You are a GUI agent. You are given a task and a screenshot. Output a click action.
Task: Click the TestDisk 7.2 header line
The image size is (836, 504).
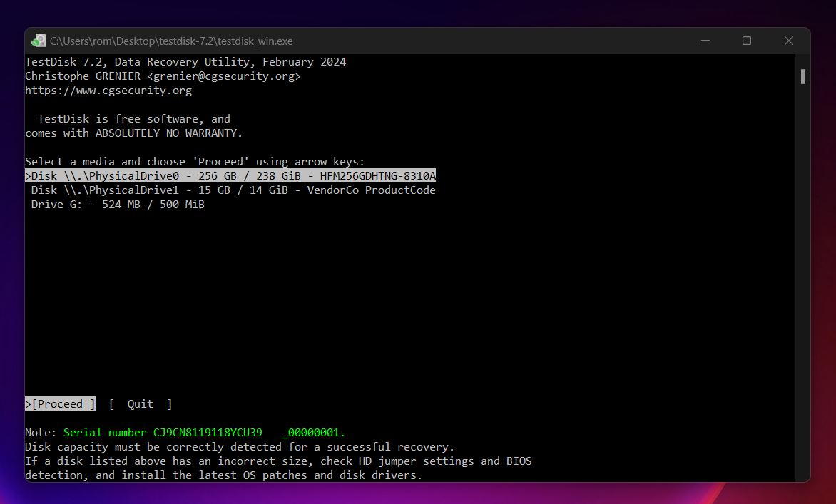click(x=185, y=62)
